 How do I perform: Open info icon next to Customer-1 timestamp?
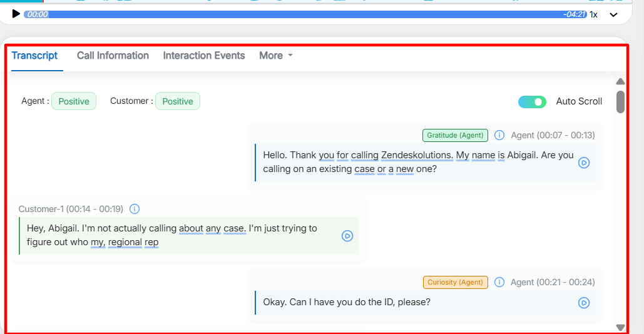[135, 209]
